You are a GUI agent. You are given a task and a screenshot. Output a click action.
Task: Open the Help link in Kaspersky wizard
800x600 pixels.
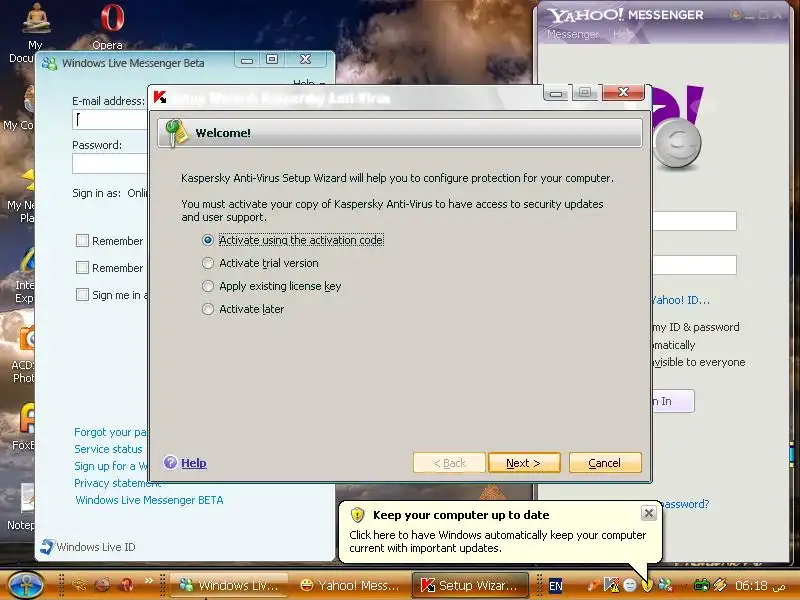[194, 463]
